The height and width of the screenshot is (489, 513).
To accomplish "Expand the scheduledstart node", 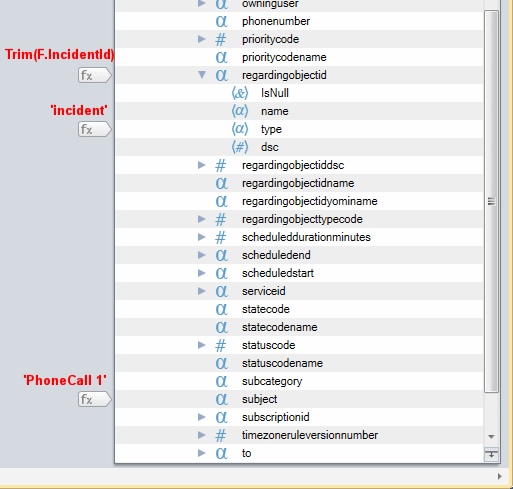I will 201,273.
